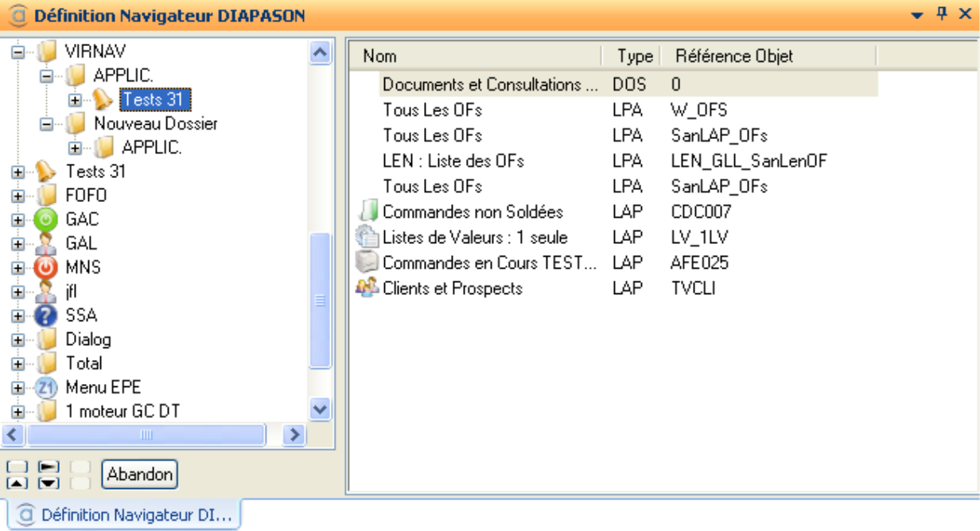This screenshot has height=531, width=980.
Task: Open the panel options dropdown arrow
Action: [x=917, y=15]
